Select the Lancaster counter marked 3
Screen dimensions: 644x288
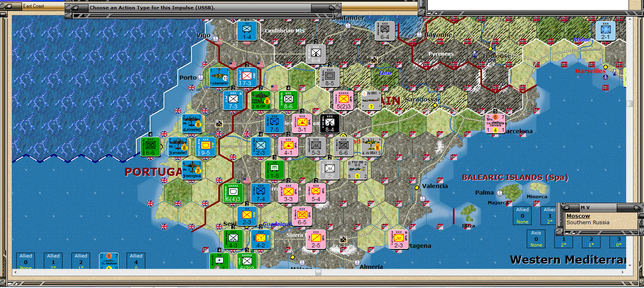tap(178, 147)
